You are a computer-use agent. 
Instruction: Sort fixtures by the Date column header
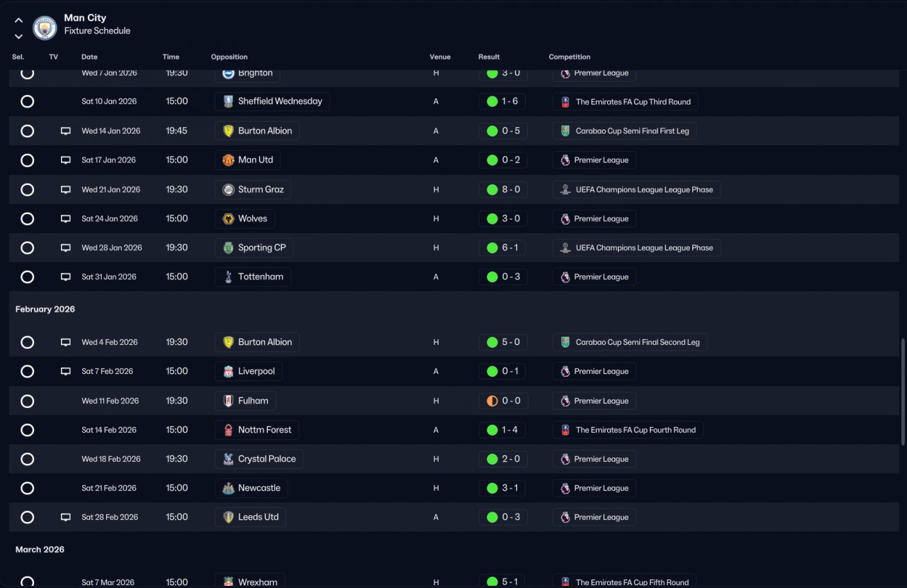tap(89, 57)
